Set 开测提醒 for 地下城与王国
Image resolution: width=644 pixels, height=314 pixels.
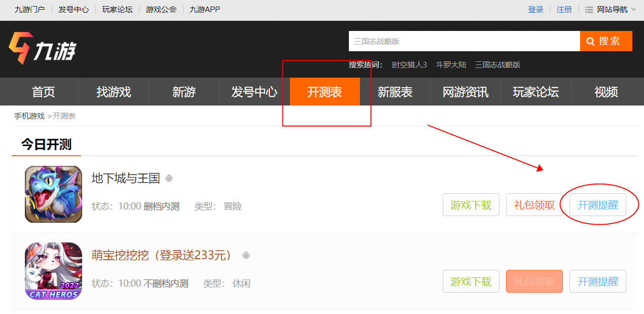(597, 205)
